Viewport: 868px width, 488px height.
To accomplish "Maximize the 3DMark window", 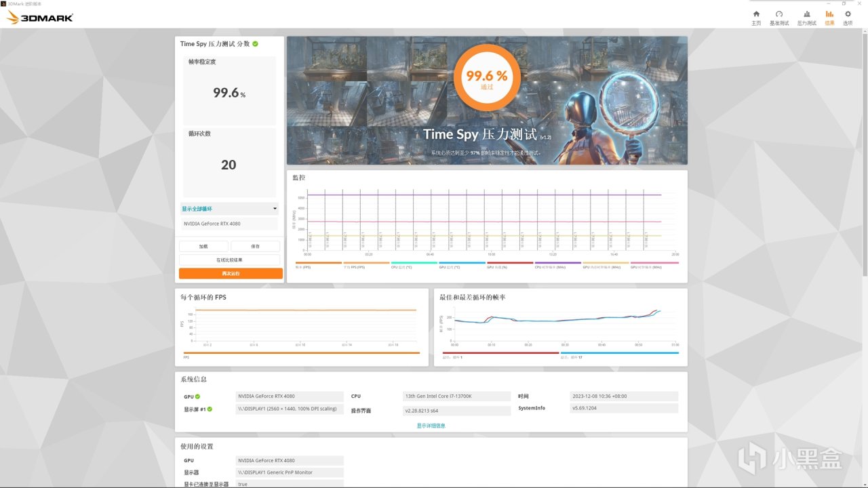I will pyautogui.click(x=844, y=3).
